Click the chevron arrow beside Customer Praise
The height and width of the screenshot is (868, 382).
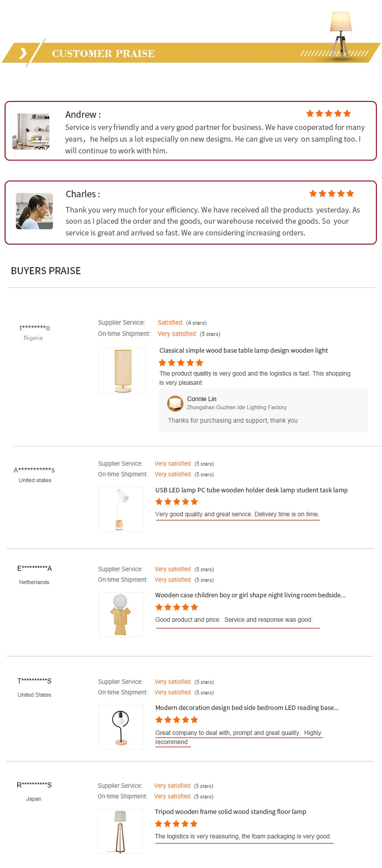coord(23,53)
